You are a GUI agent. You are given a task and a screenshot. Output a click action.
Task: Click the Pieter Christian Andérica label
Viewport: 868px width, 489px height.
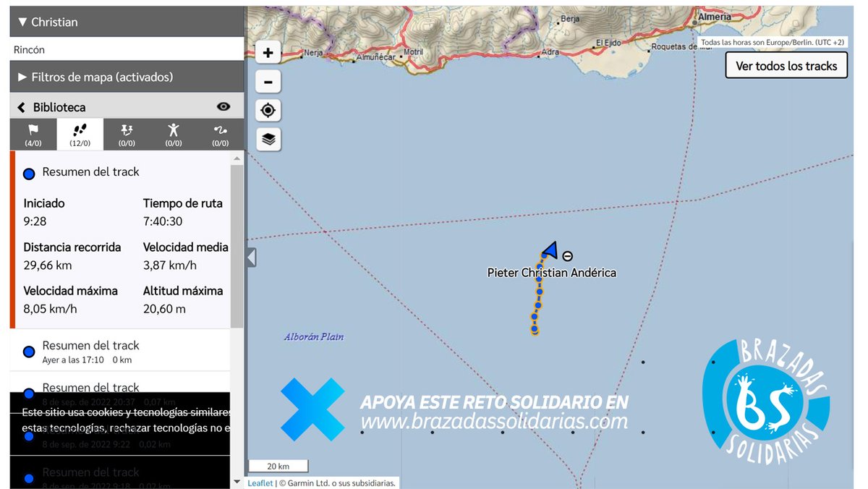coord(552,273)
